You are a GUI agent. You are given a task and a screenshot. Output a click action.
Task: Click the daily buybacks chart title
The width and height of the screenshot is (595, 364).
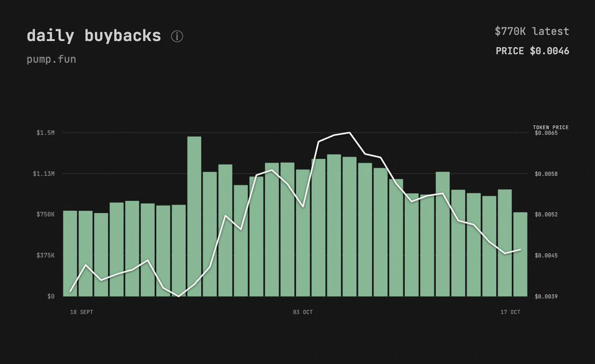(x=94, y=36)
